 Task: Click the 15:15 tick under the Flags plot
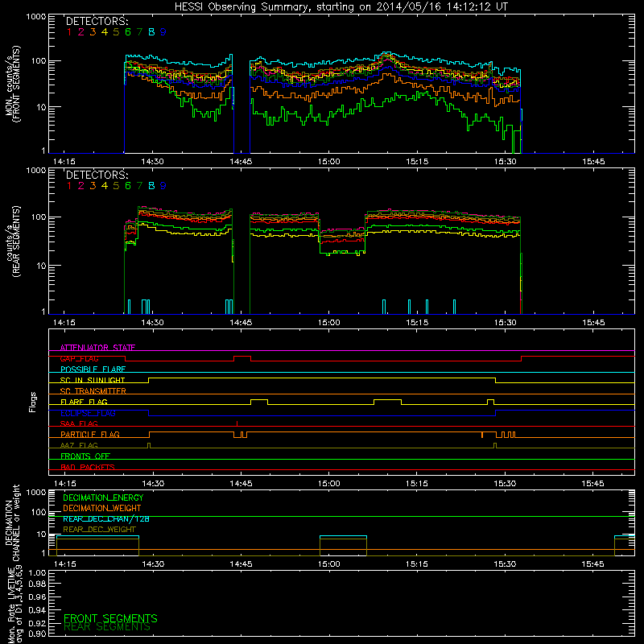pos(417,484)
